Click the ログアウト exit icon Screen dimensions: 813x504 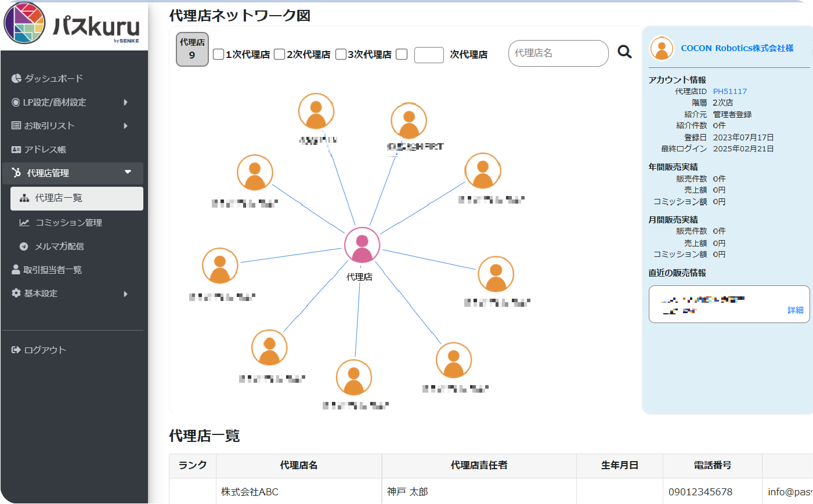(16, 350)
